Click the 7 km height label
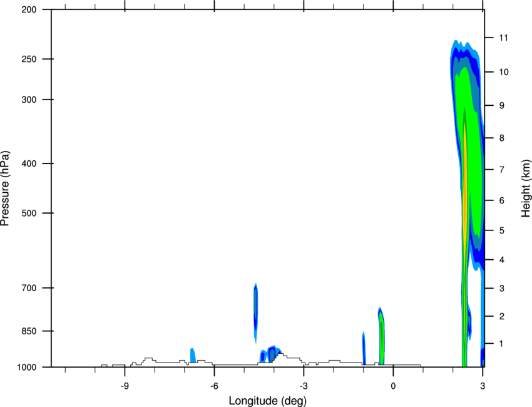532x407 pixels. point(501,170)
